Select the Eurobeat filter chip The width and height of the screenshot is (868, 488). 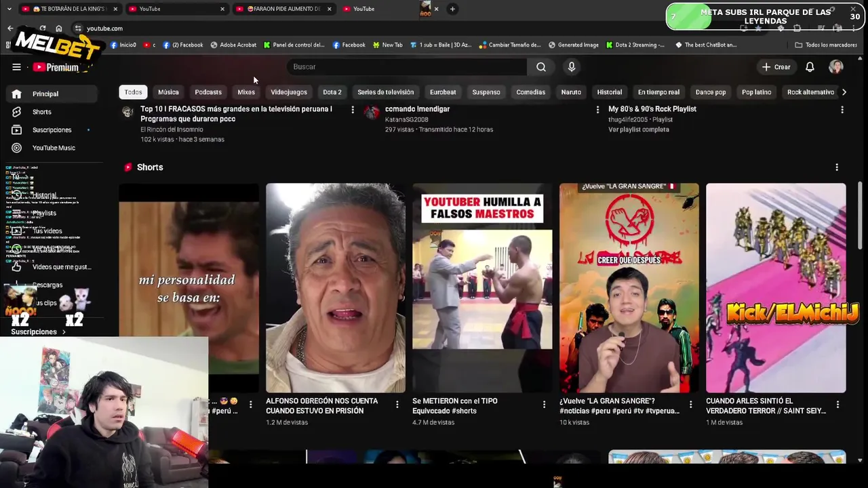[x=443, y=92]
